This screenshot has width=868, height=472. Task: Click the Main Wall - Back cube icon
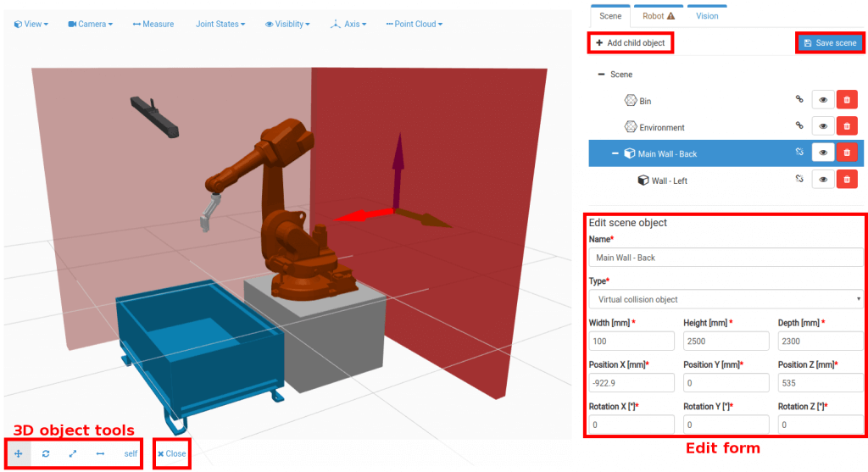click(630, 153)
